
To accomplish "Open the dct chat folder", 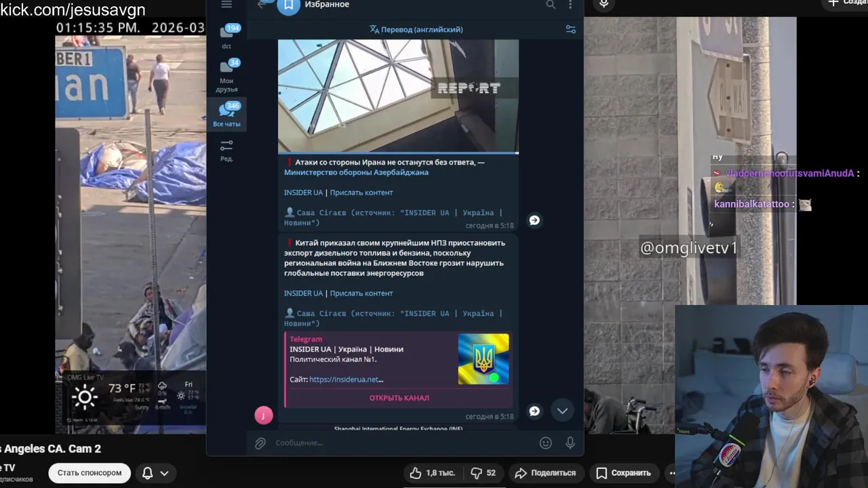I will coord(226,37).
